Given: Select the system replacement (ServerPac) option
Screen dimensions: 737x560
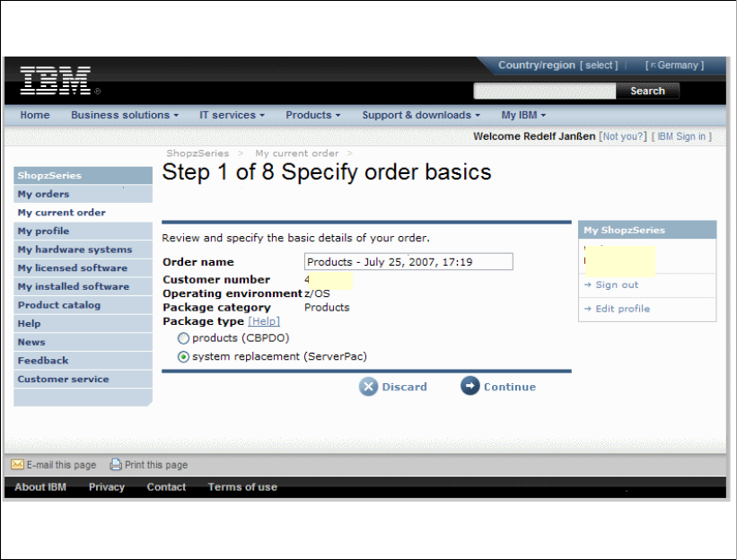Looking at the screenshot, I should pyautogui.click(x=183, y=357).
